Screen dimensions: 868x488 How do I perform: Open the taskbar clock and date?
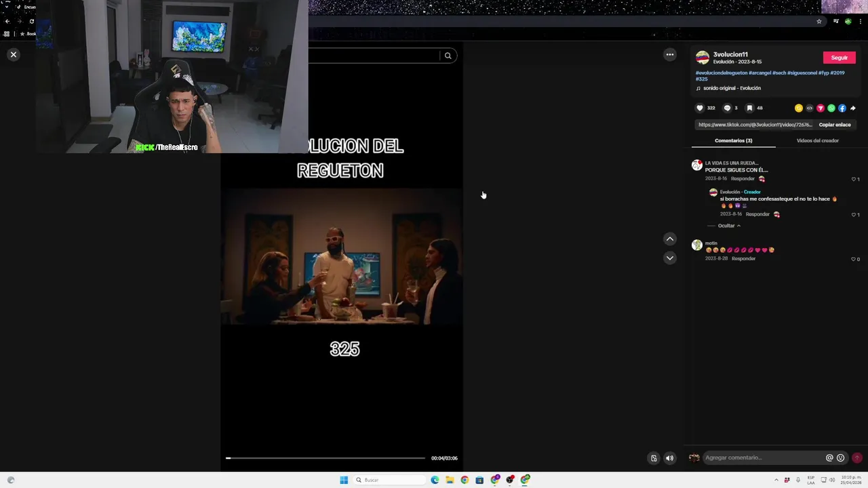coord(851,480)
